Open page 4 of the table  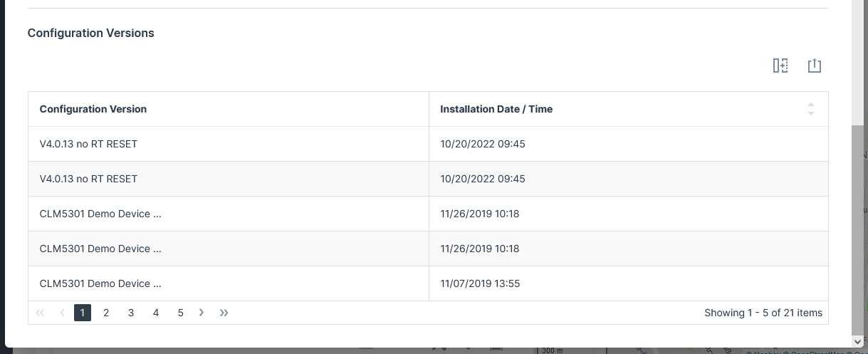(x=156, y=313)
